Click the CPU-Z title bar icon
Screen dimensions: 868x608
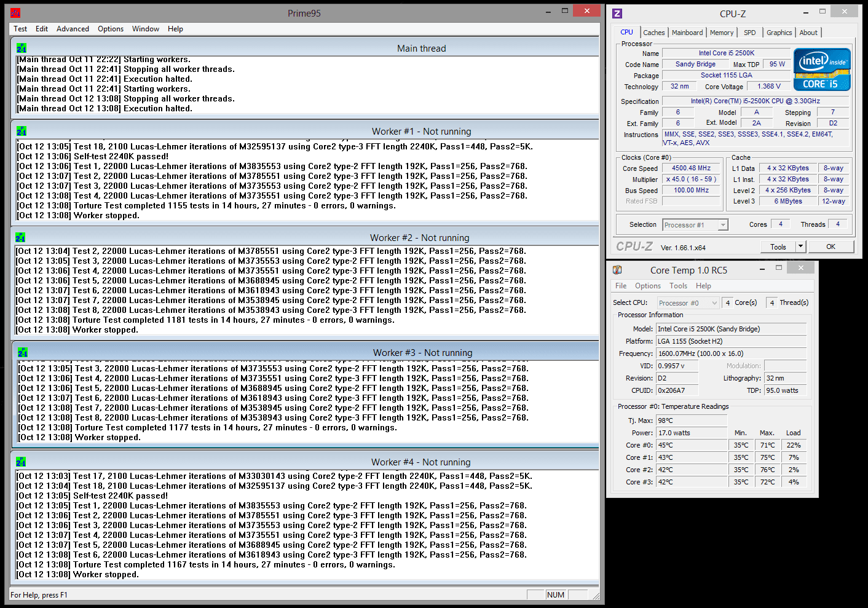tap(617, 14)
